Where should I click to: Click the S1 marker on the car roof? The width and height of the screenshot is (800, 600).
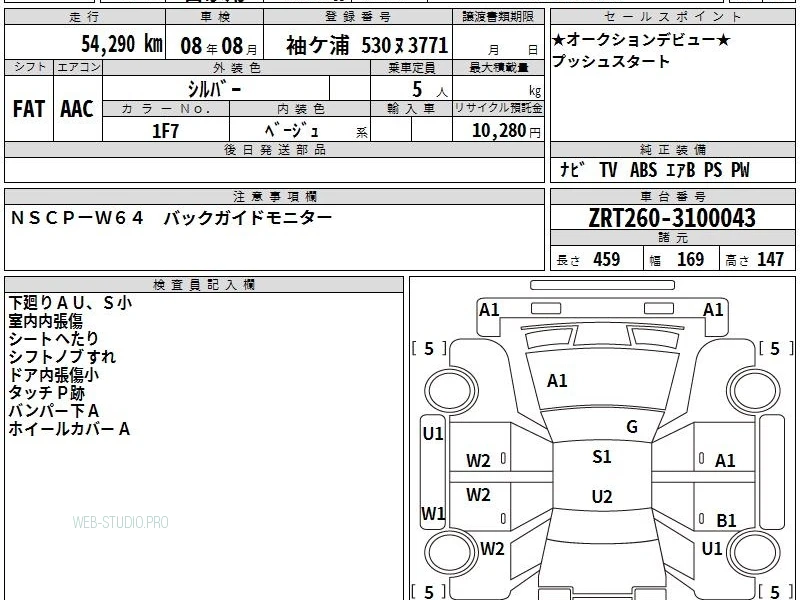tap(602, 457)
